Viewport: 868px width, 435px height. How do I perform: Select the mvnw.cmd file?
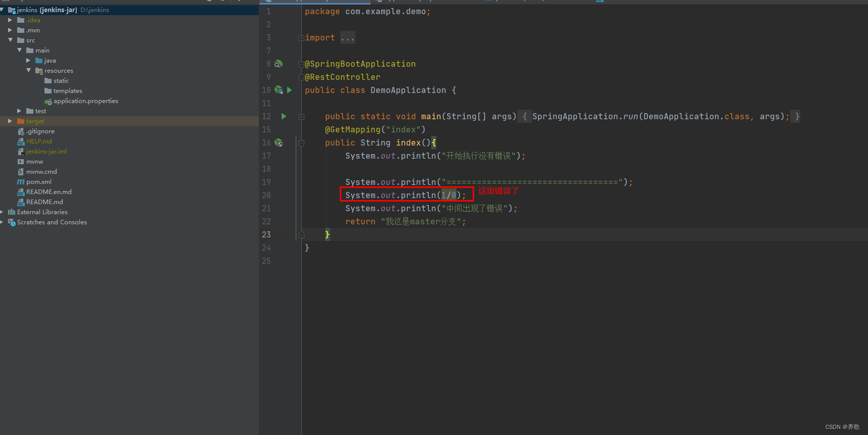(41, 172)
